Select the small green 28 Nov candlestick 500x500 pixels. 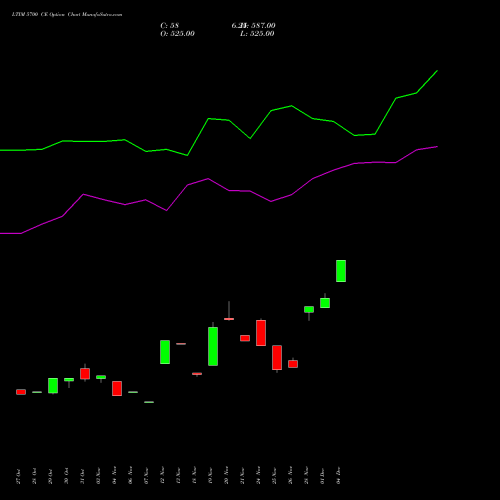(x=309, y=310)
